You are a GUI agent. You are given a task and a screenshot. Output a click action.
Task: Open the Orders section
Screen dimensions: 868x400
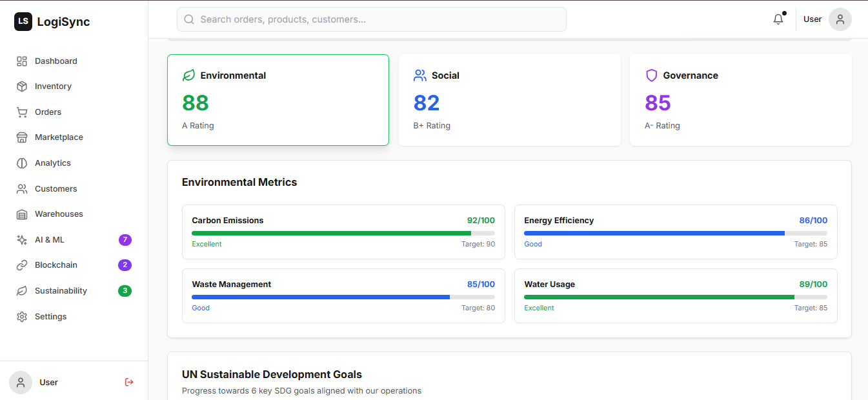[74, 112]
